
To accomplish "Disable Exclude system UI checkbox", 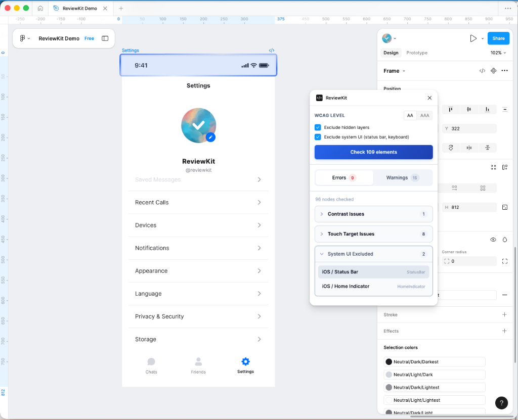I will (x=317, y=136).
